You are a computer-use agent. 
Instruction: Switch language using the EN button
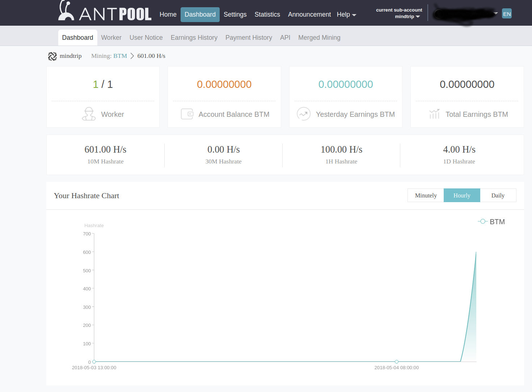507,14
